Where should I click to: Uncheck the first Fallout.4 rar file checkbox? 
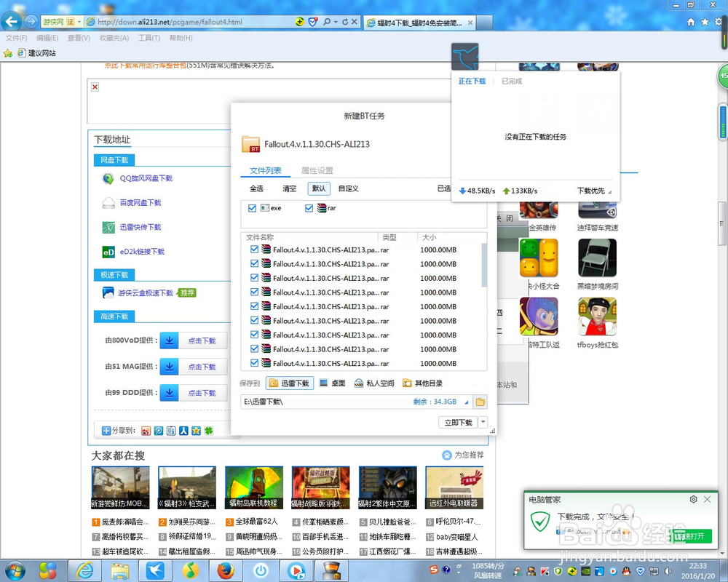point(254,250)
